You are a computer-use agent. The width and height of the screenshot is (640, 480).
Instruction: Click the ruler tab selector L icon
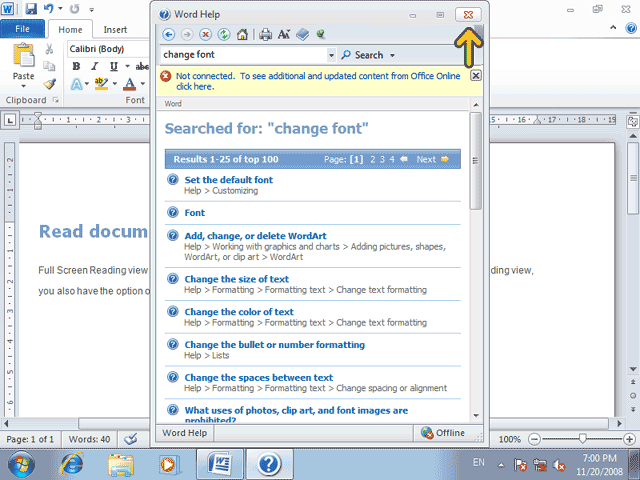point(10,120)
